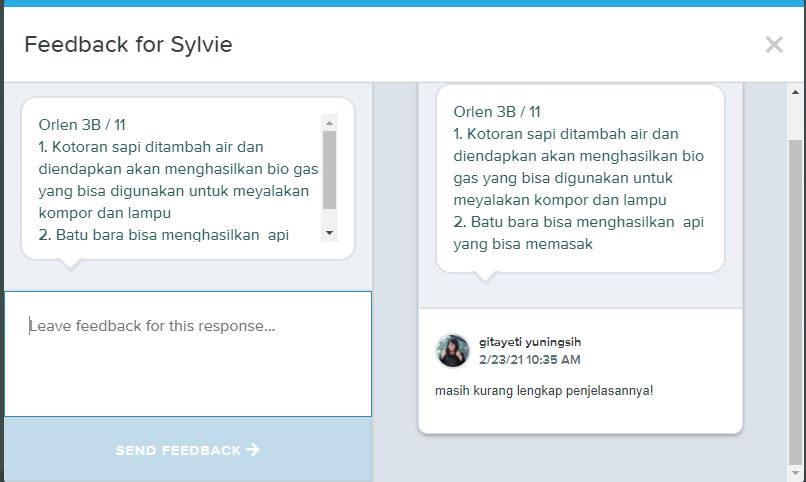Click the left response box scrollbar thumb
Screen dimensions: 806x482
(329, 170)
